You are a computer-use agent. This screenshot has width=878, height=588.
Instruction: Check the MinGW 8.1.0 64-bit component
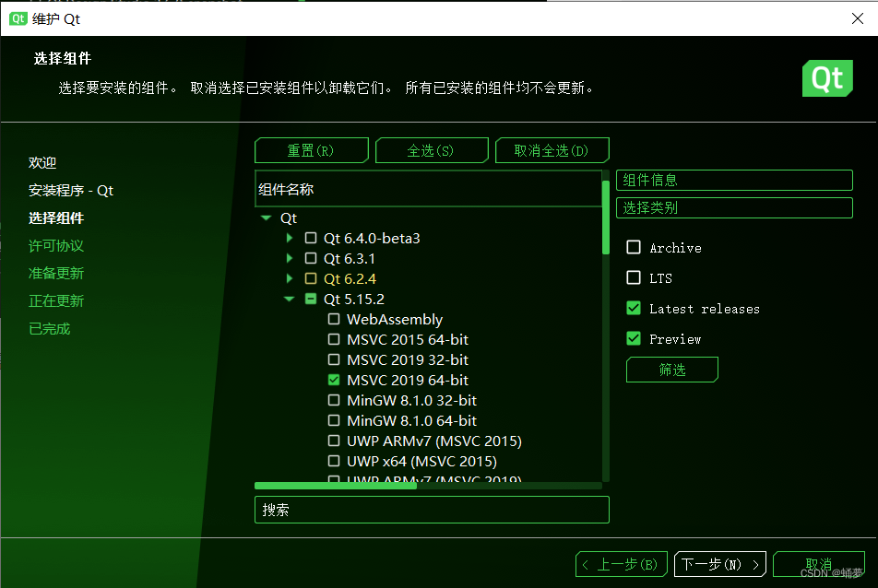(x=334, y=420)
